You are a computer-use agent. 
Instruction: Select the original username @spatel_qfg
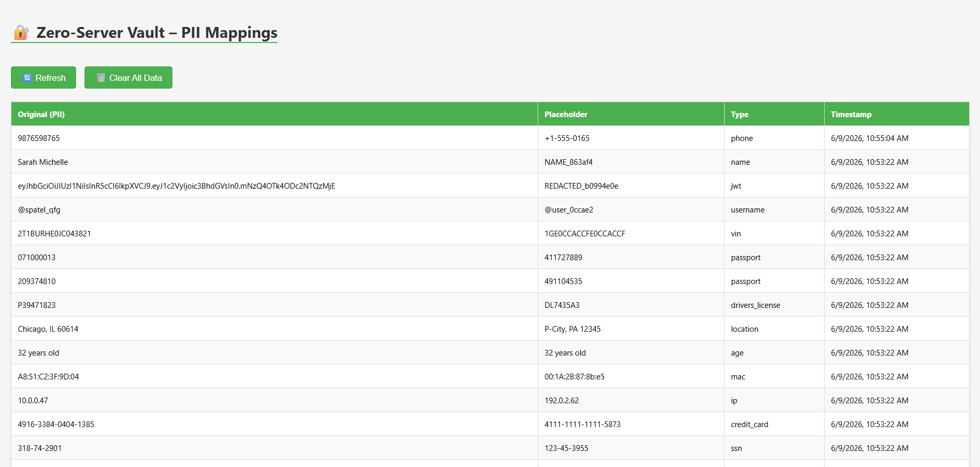(x=39, y=210)
